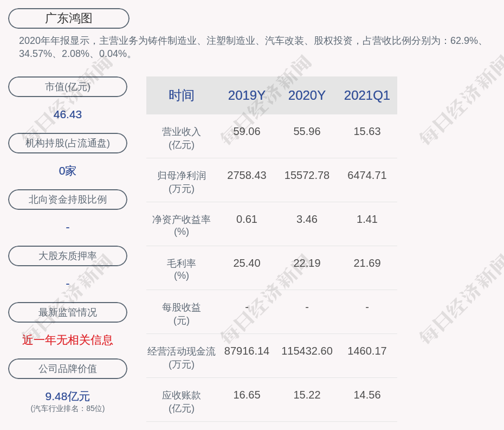504x430 pixels.
Task: Select the 2020Y column header
Action: [307, 95]
